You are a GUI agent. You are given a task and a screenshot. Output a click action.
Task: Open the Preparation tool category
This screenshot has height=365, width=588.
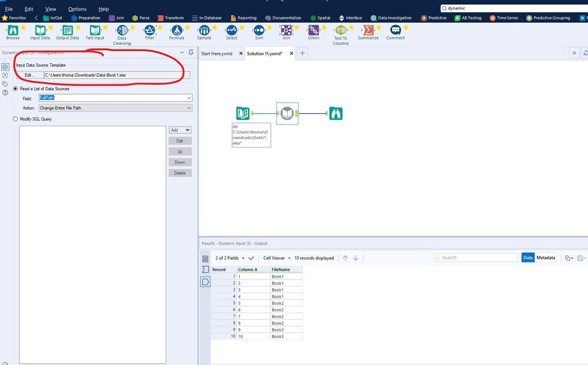[x=86, y=18]
